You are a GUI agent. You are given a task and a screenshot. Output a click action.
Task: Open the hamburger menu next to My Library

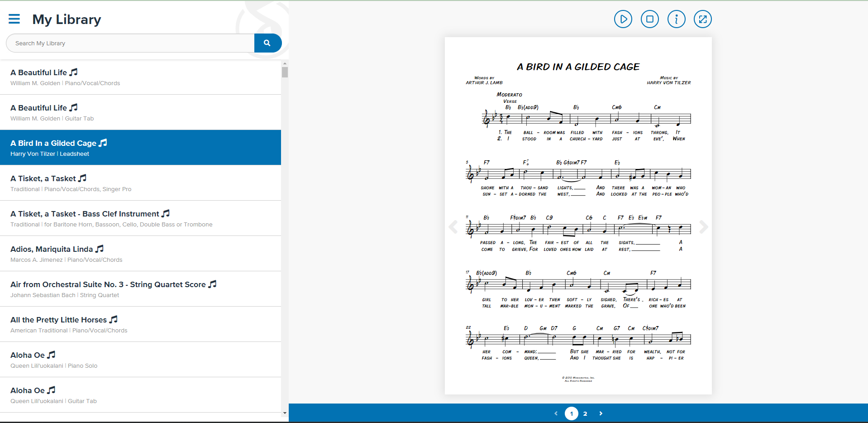pyautogui.click(x=14, y=19)
